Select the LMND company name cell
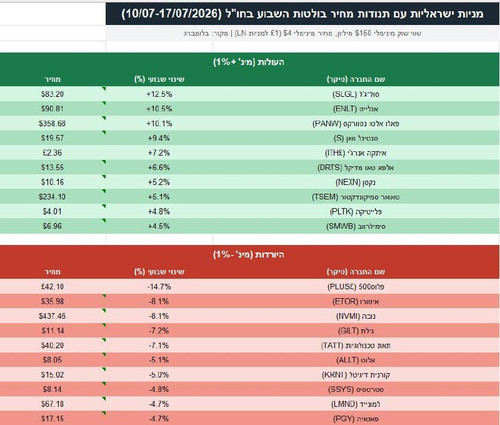Viewport: 500px width, 425px height. pyautogui.click(x=356, y=404)
